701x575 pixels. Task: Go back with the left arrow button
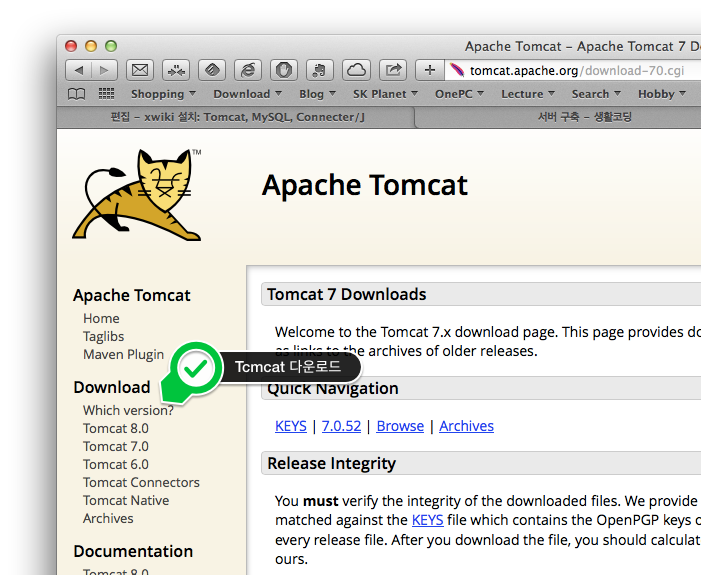(x=79, y=70)
